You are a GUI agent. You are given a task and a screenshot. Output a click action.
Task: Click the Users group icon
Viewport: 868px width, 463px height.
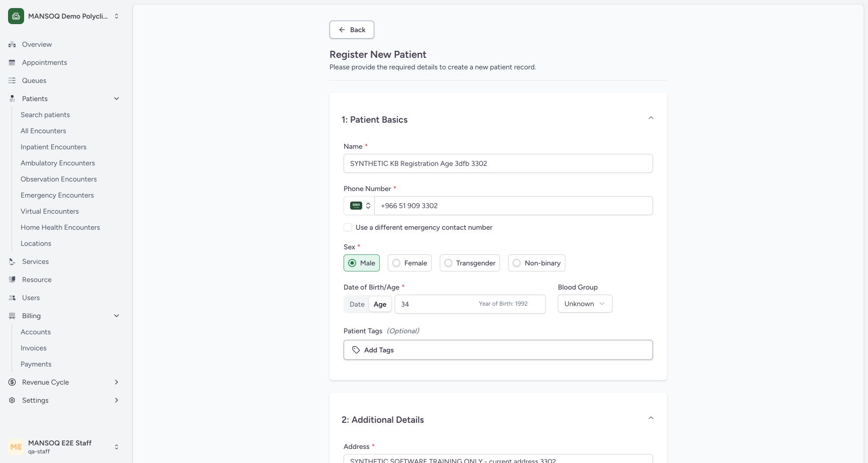12,298
